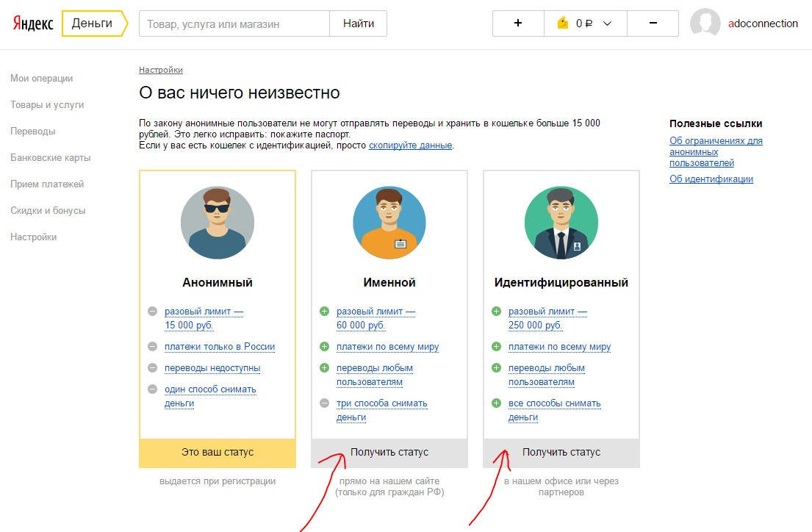This screenshot has width=812, height=532.
Task: Click три способа снимать деньги link
Action: [382, 410]
